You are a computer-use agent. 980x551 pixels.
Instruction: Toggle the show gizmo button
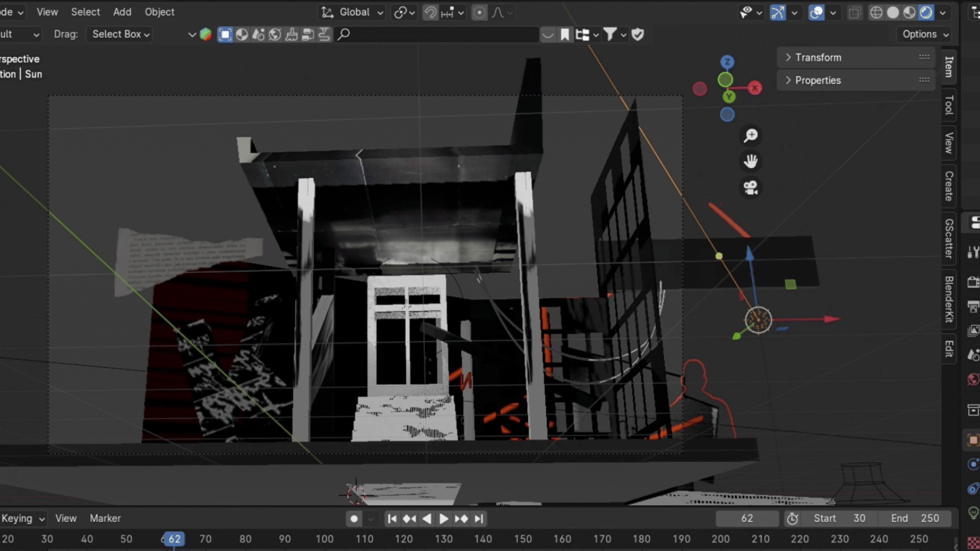pyautogui.click(x=777, y=13)
